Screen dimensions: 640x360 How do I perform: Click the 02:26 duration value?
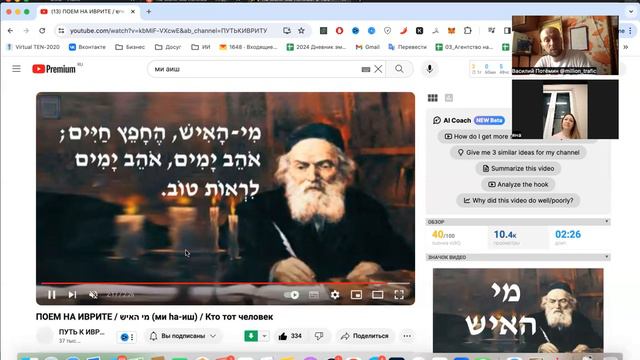(568, 234)
